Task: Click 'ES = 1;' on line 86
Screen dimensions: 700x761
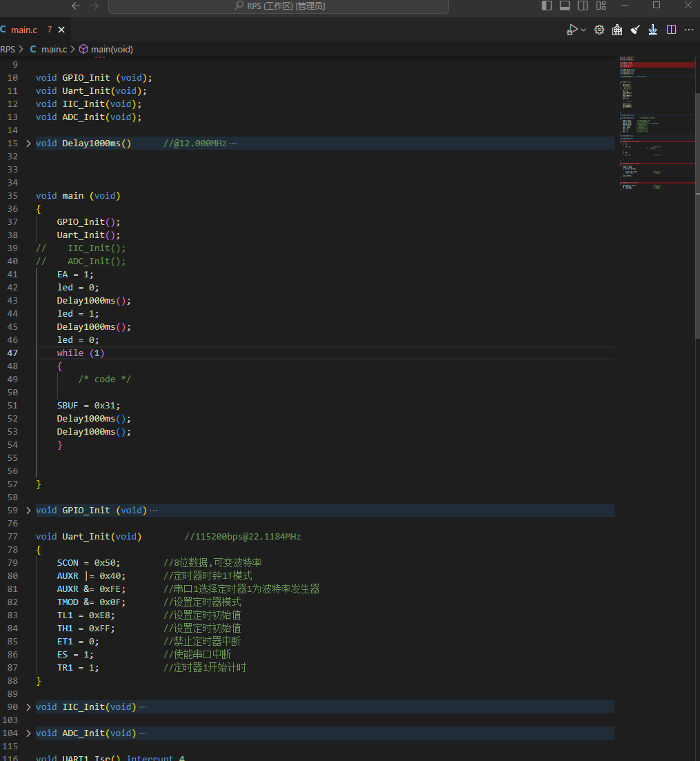Action: 75,654
